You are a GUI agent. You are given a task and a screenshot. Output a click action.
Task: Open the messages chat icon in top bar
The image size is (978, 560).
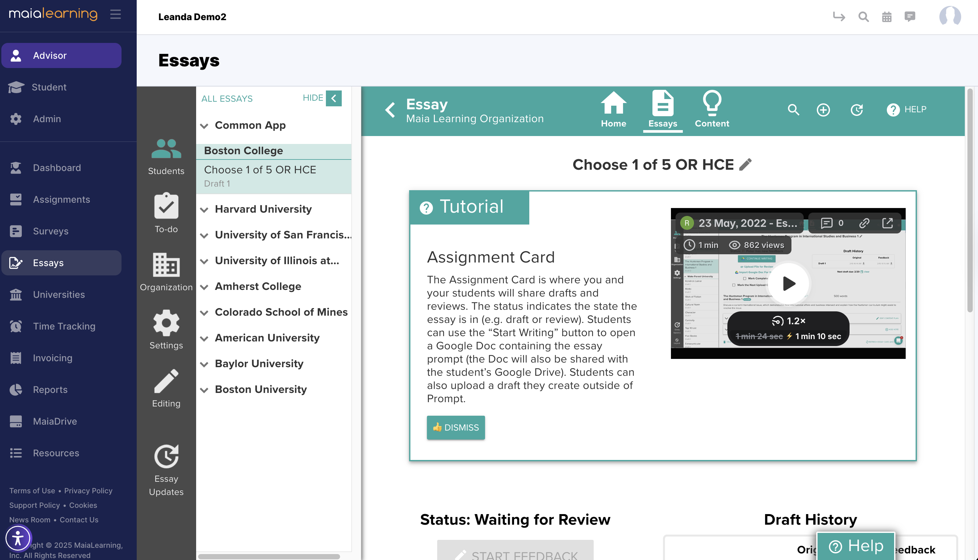[910, 17]
